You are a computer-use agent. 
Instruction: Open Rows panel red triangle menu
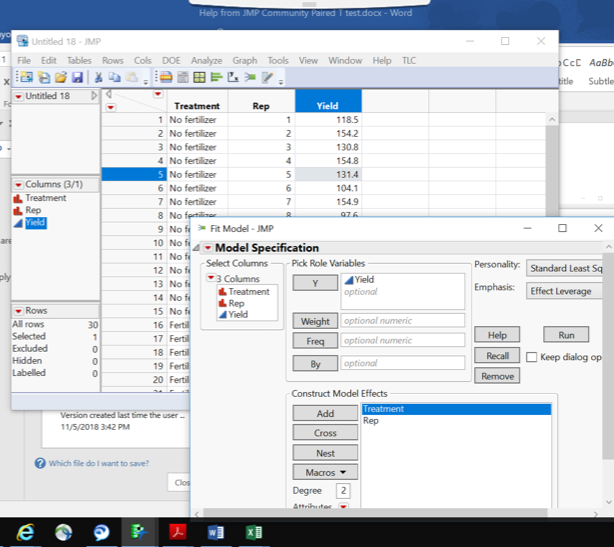tap(18, 311)
